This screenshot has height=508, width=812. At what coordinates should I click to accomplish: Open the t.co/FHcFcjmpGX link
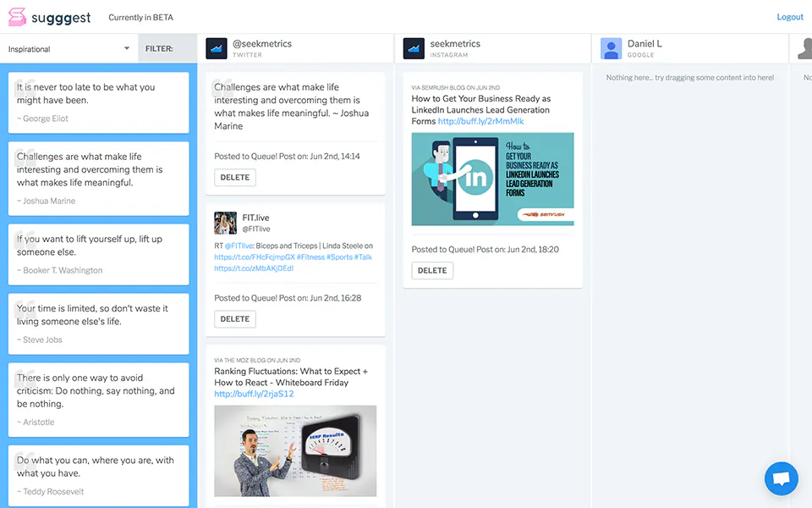coord(255,257)
